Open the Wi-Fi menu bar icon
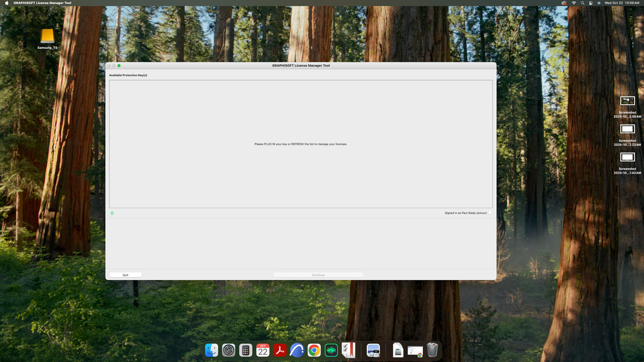This screenshot has width=644, height=362. coord(574,3)
